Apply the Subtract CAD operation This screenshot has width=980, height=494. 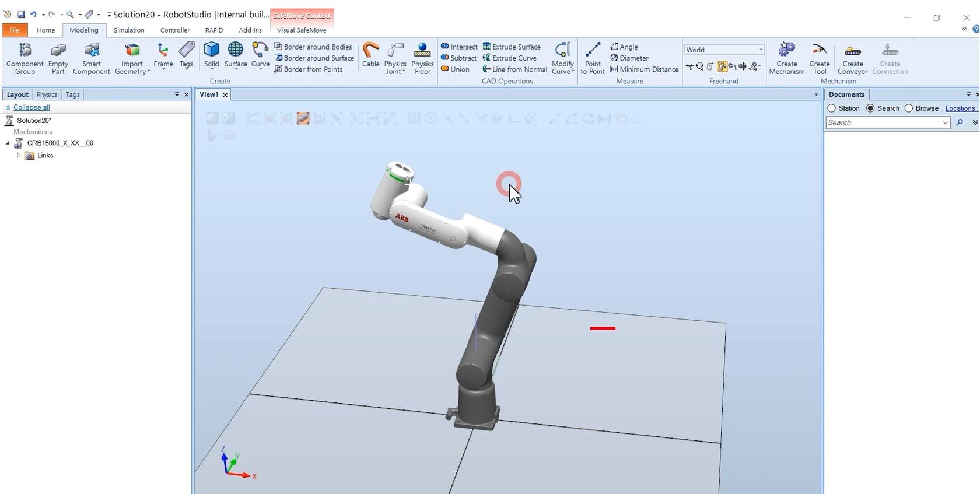(x=459, y=58)
